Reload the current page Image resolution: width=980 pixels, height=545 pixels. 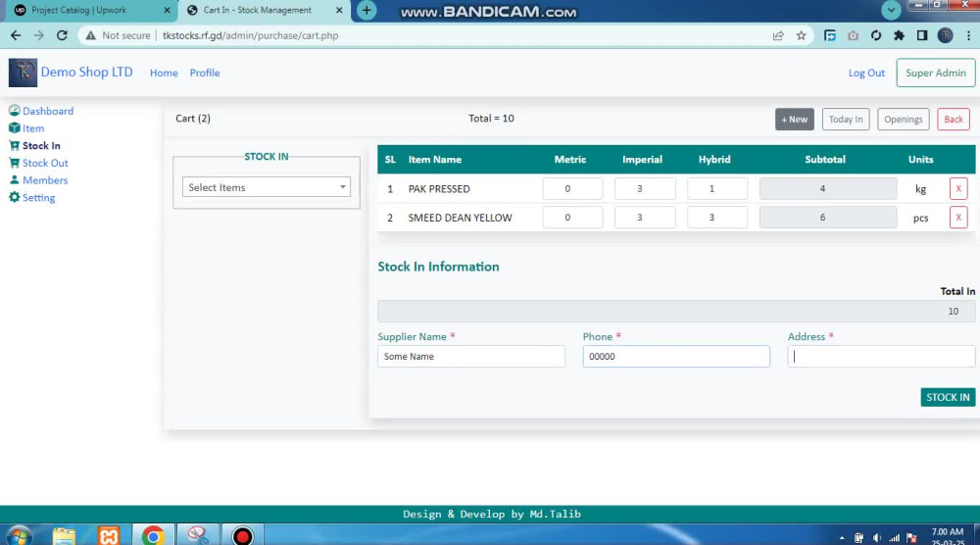pyautogui.click(x=62, y=35)
